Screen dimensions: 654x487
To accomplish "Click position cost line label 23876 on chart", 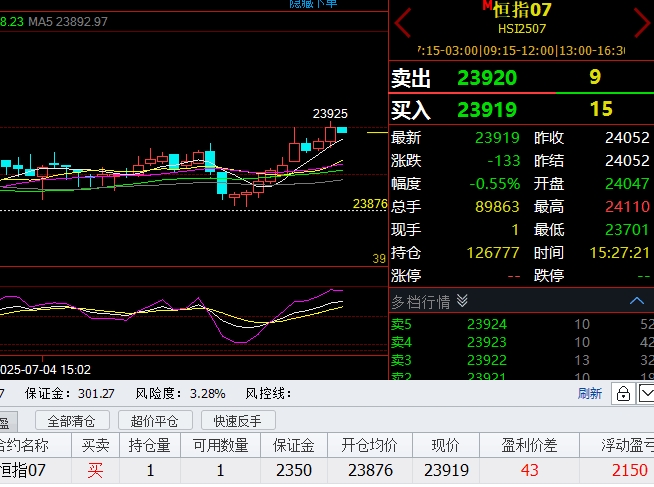I will click(370, 203).
